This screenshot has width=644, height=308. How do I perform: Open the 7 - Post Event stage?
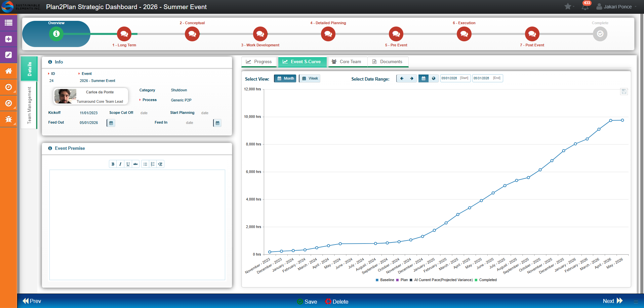click(532, 34)
